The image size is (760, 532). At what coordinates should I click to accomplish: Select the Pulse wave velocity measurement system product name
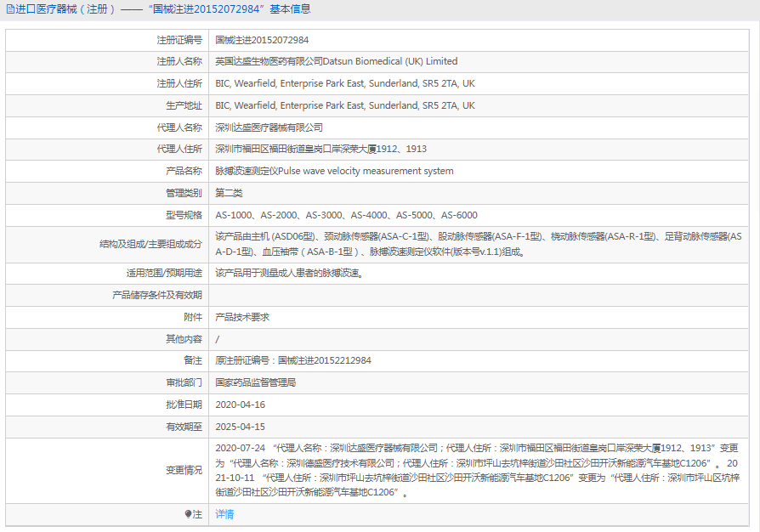[x=334, y=171]
